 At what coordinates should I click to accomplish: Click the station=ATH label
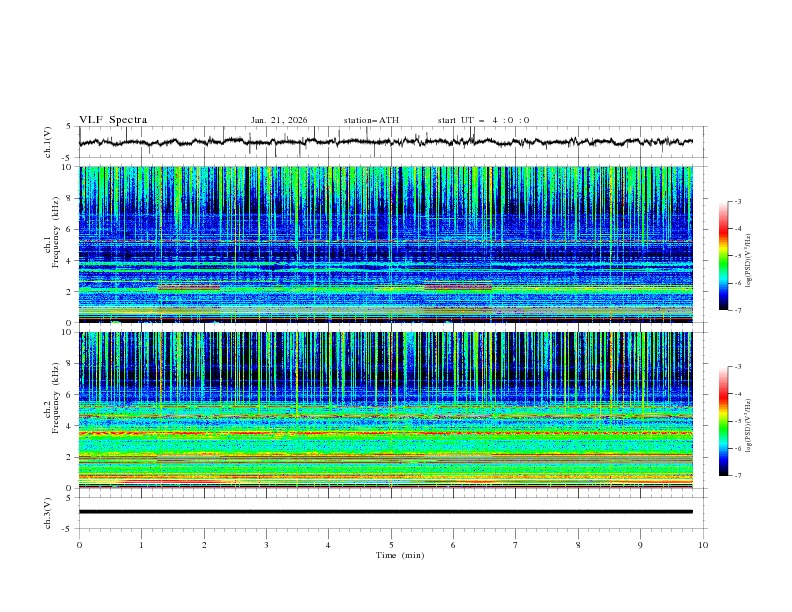tap(371, 120)
